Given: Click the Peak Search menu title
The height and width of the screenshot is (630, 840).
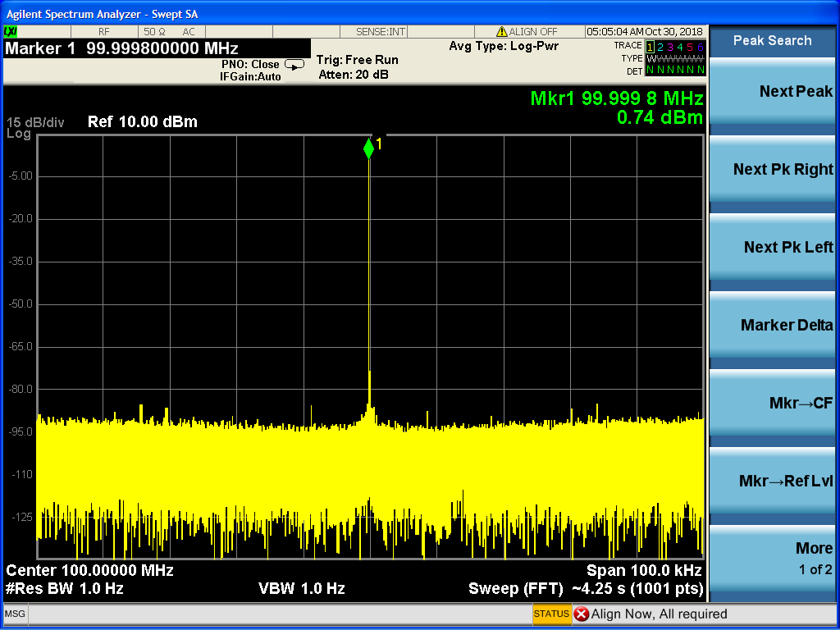Looking at the screenshot, I should point(773,40).
